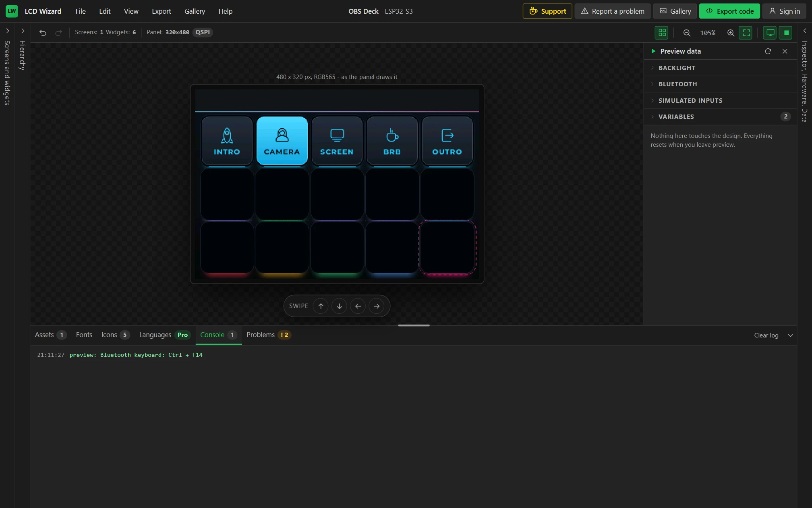Click Clear log
812x508 pixels.
pyautogui.click(x=766, y=335)
